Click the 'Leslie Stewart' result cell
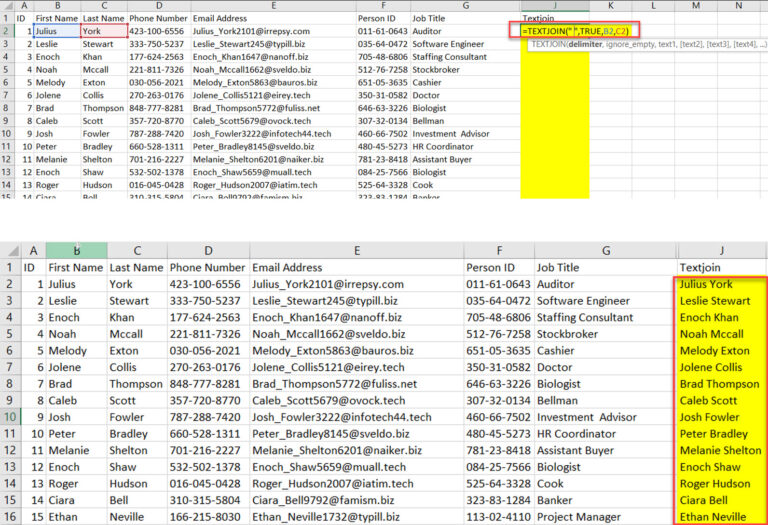 [720, 301]
